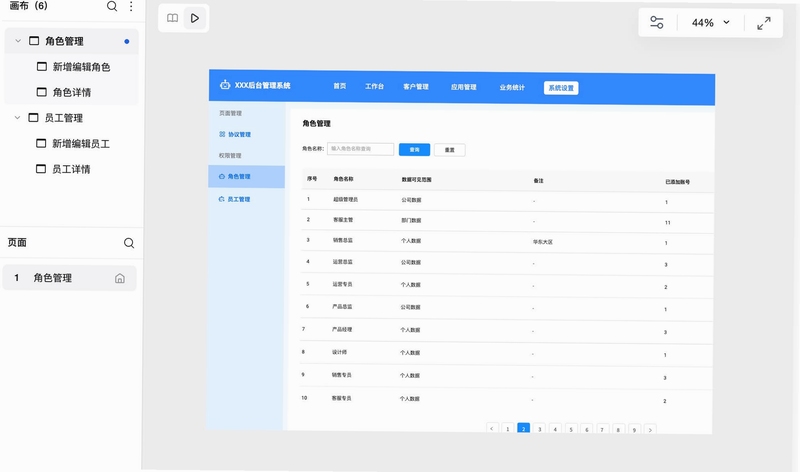
Task: Open the 系统设置 nav tab
Action: click(561, 88)
